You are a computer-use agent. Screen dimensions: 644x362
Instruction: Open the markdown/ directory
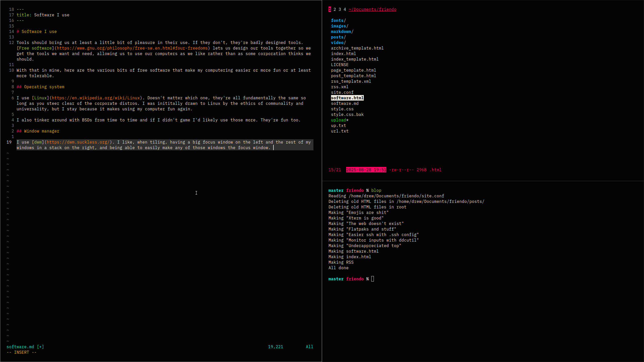[342, 31]
